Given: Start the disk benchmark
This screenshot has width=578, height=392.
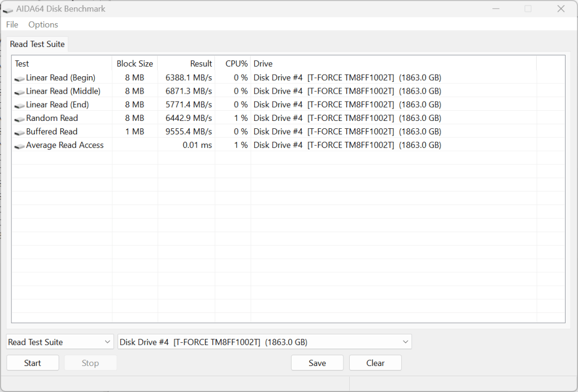Looking at the screenshot, I should click(32, 363).
